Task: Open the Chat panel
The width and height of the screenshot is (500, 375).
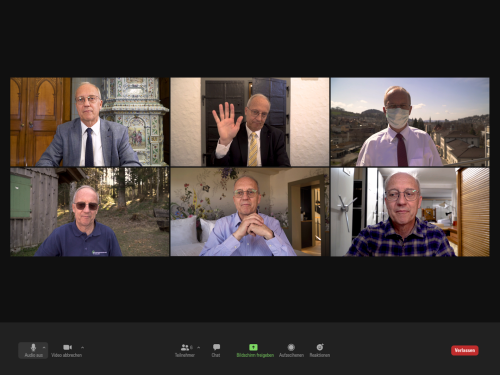Action: pos(216,350)
